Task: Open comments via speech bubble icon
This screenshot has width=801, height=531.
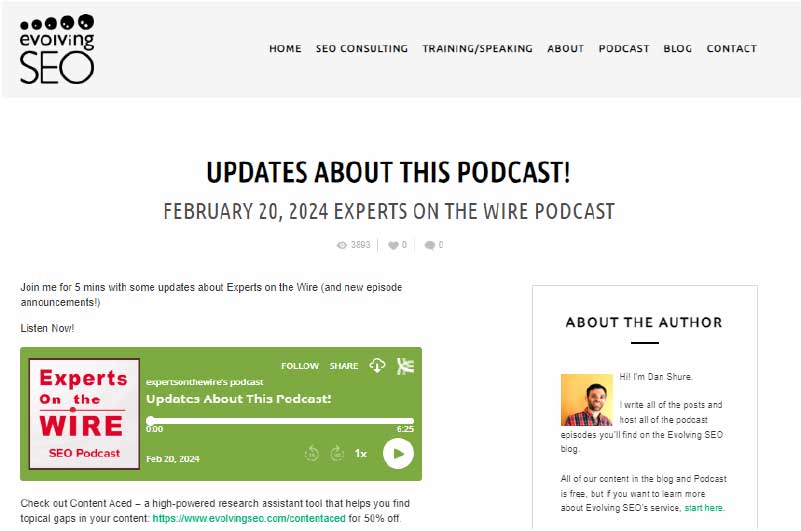Action: (430, 245)
